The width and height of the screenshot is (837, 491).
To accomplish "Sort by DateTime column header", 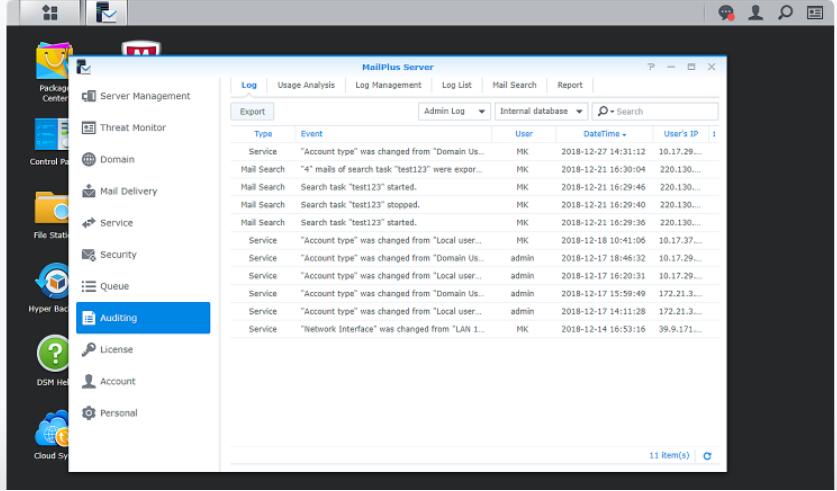I will (x=604, y=134).
